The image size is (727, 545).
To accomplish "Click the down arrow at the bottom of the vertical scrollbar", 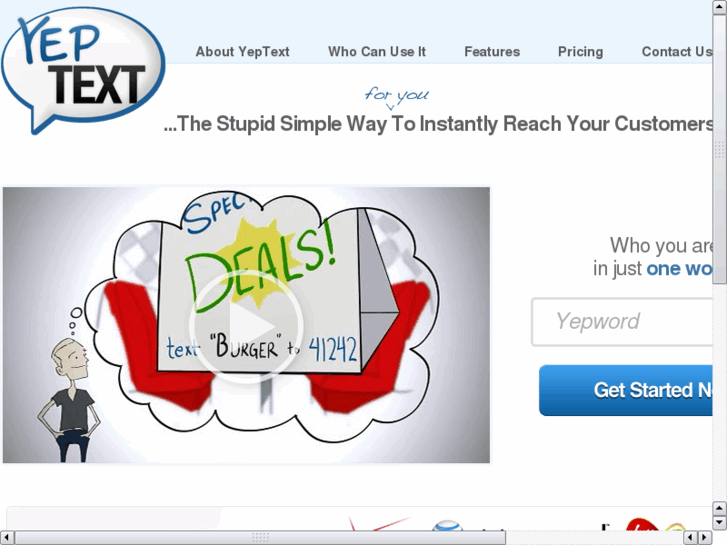I will 720,523.
